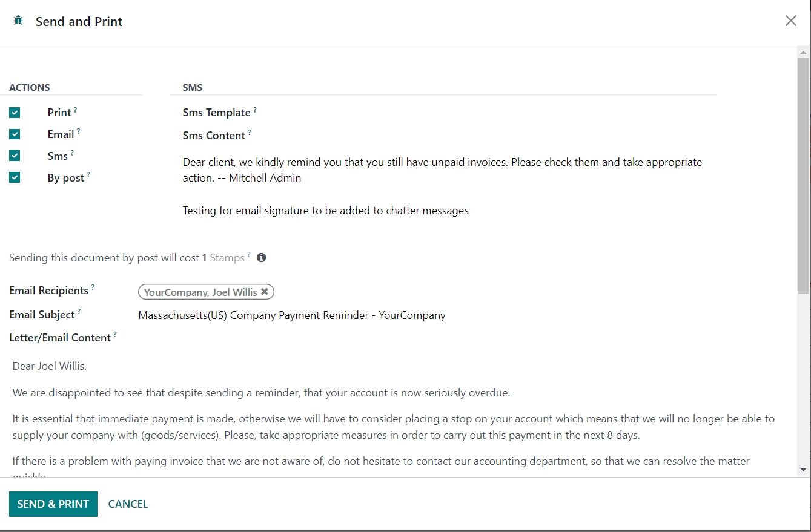
Task: Uncheck the Print checkbox
Action: [x=15, y=113]
